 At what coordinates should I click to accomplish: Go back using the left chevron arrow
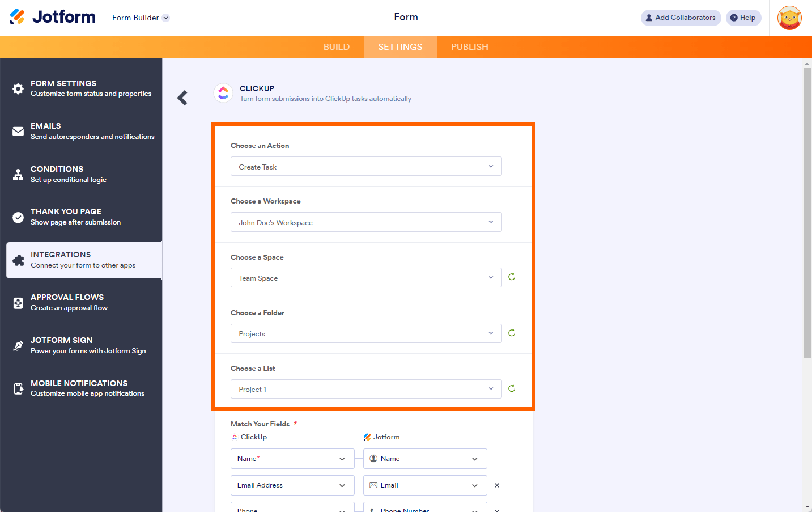182,98
